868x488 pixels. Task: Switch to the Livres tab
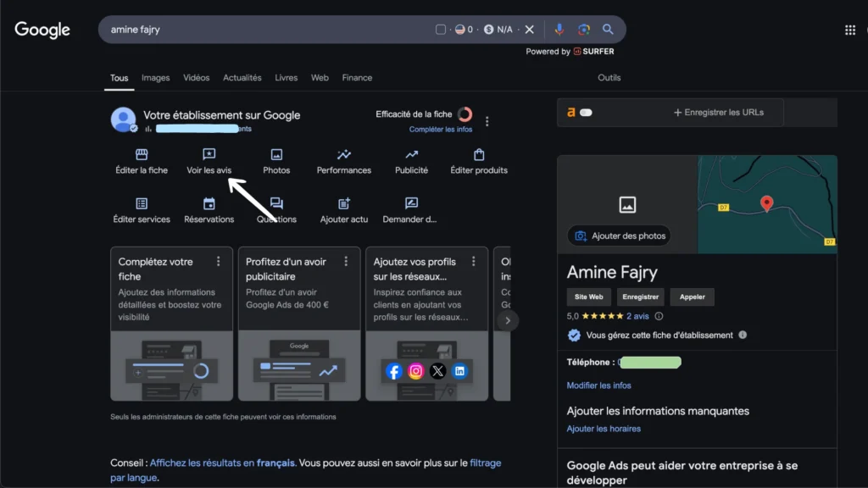[x=287, y=77]
